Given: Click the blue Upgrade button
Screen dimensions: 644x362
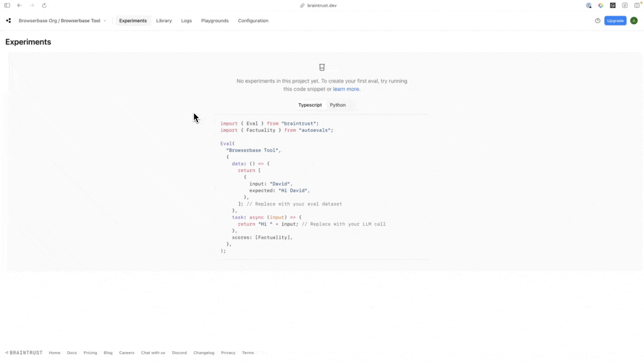Looking at the screenshot, I should 615,21.
